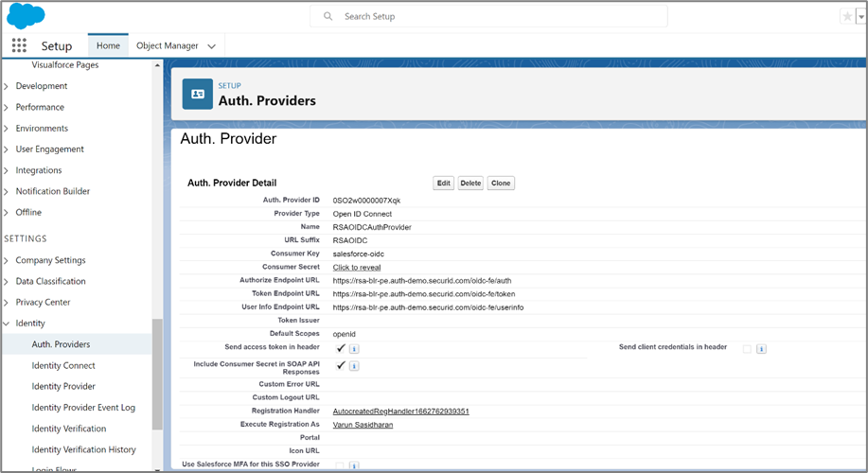This screenshot has width=868, height=473.
Task: Toggle Send client credentials in header checkbox
Action: click(747, 349)
